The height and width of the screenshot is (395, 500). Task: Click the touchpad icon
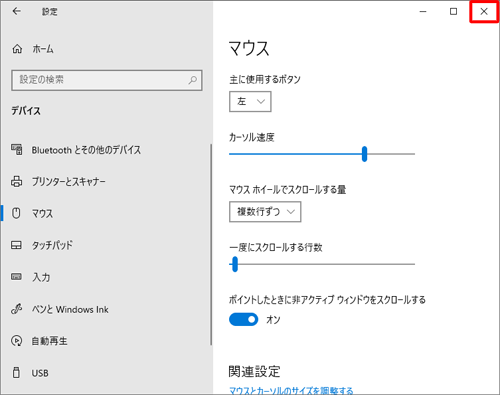16,245
